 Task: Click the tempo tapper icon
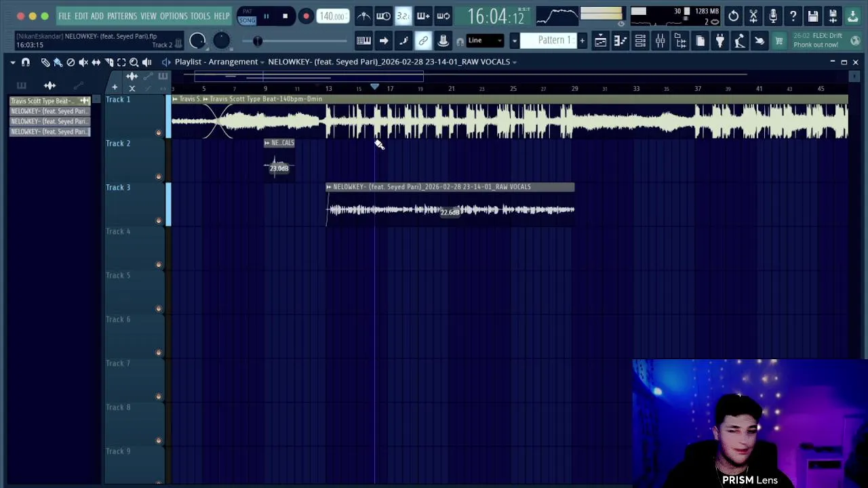click(x=740, y=41)
